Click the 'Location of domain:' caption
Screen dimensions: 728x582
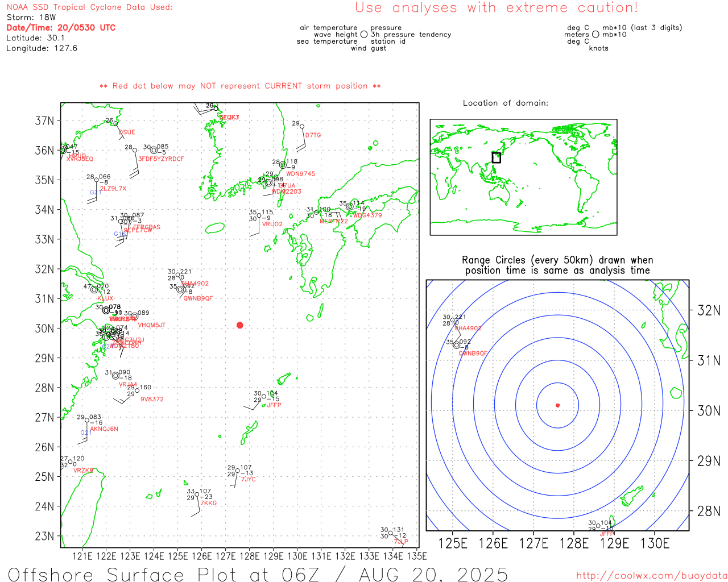[x=506, y=103]
